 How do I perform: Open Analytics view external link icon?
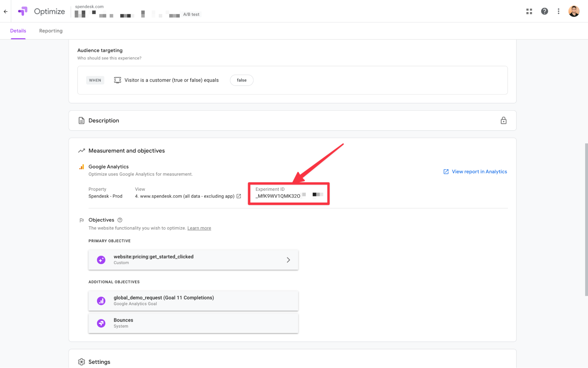239,196
